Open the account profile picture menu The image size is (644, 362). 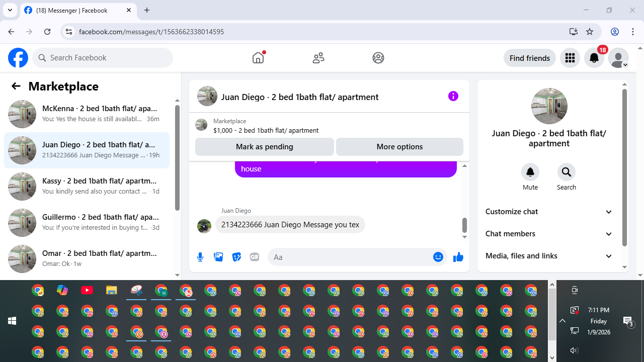[618, 58]
